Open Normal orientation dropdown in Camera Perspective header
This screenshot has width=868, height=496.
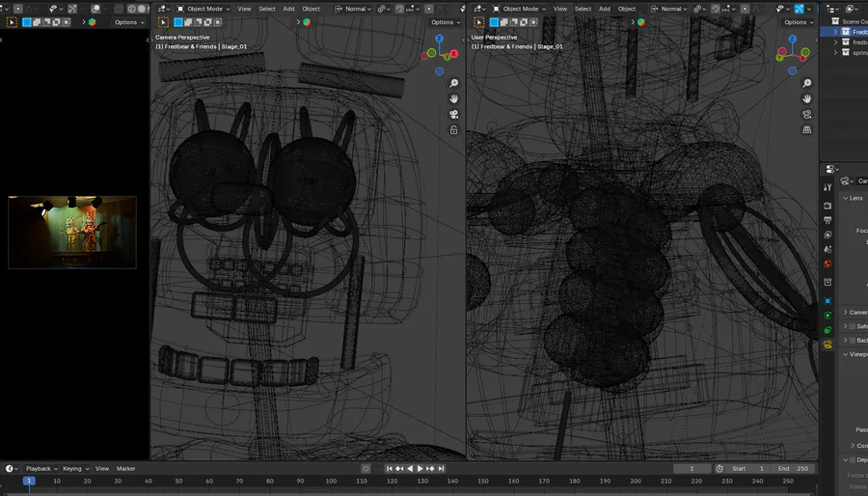353,9
